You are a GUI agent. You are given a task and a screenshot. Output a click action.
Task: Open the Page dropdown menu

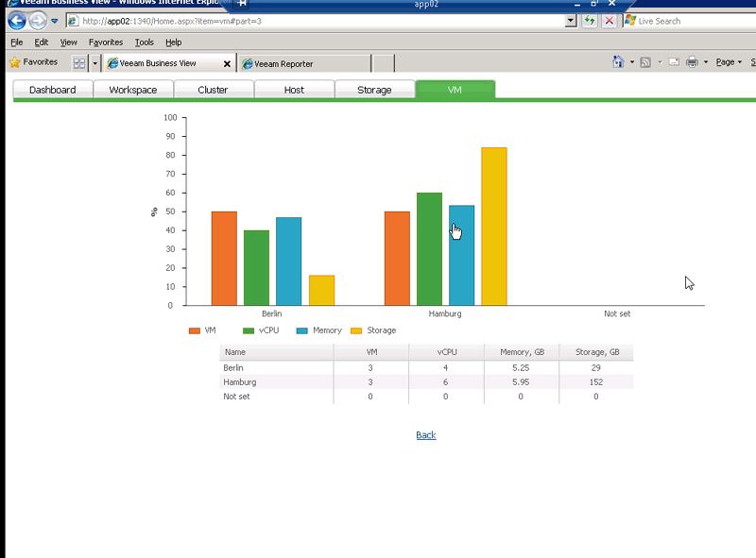pyautogui.click(x=728, y=62)
